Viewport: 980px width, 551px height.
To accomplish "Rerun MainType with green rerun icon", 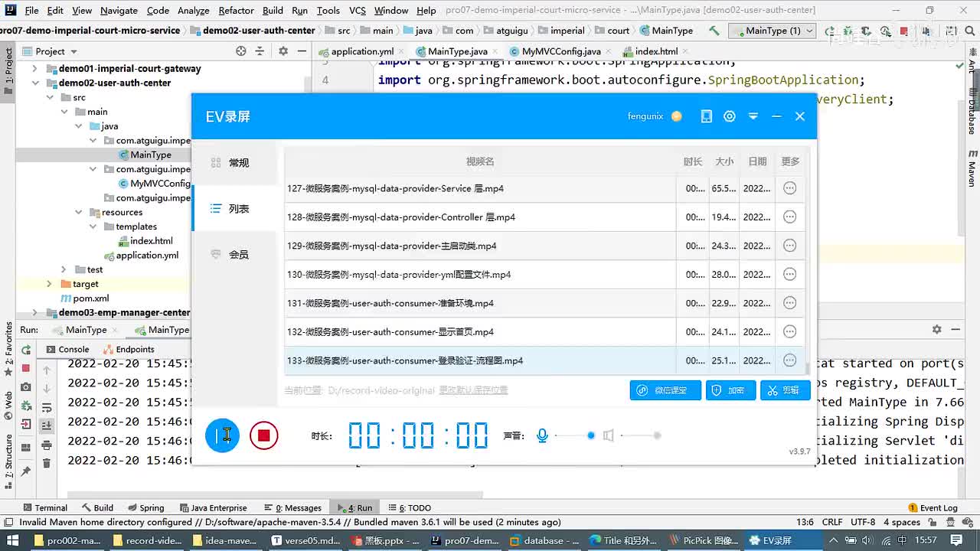I will coord(26,350).
